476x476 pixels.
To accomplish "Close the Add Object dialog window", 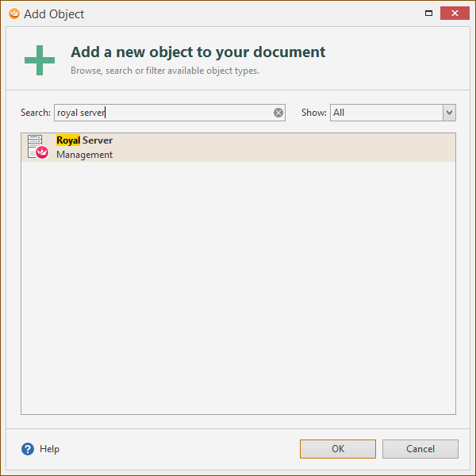I will click(455, 13).
